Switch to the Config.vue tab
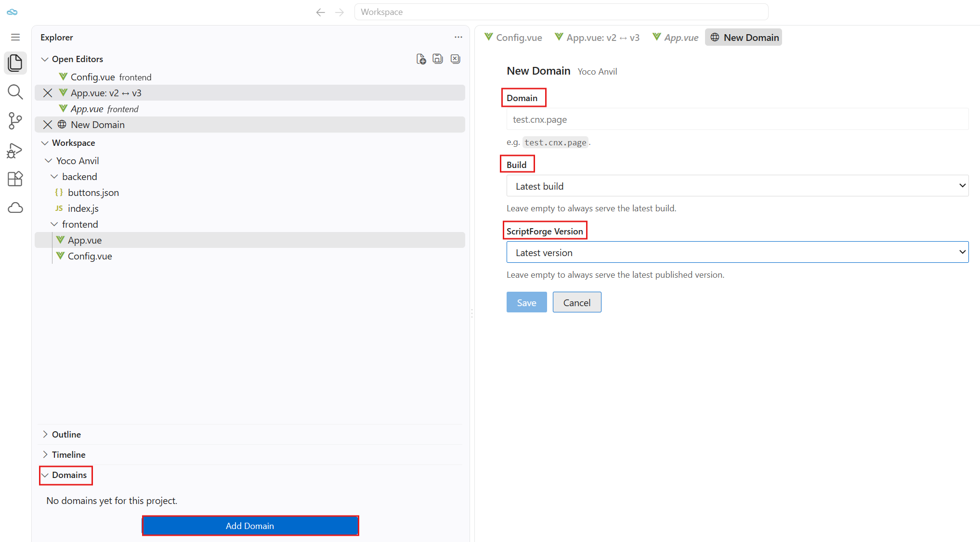Screen dimensions: 980x542 pos(513,38)
